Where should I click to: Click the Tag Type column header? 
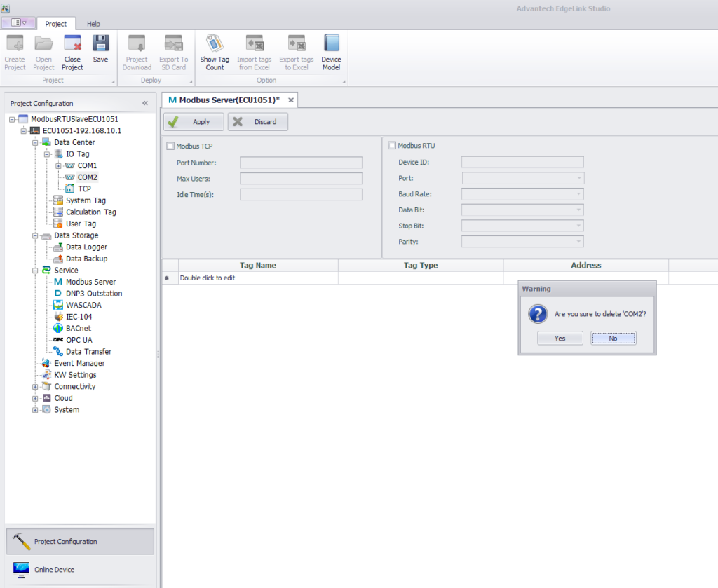click(x=421, y=266)
